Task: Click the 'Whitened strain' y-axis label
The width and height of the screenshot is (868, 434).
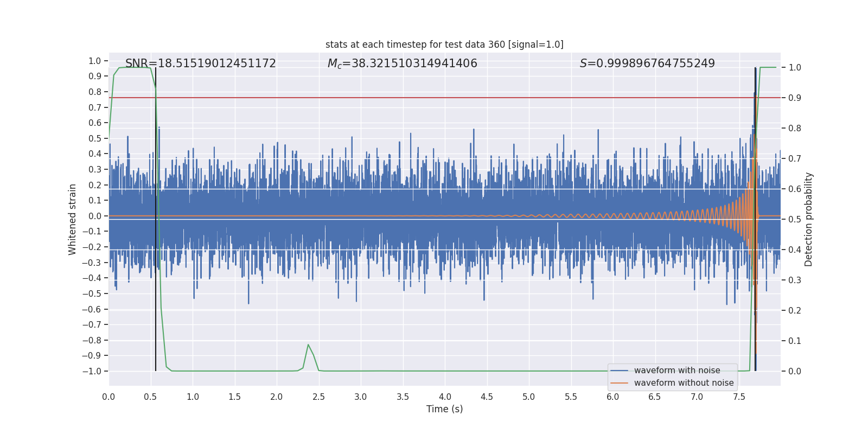Action: tap(72, 219)
